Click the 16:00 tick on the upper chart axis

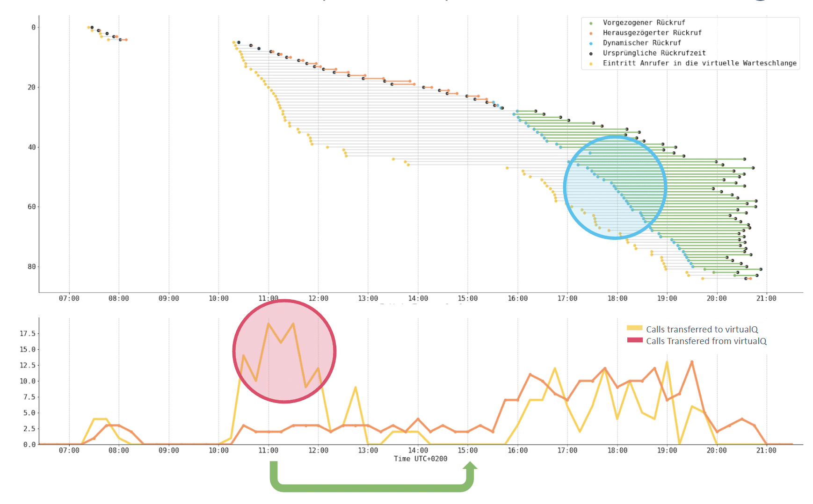pos(517,298)
